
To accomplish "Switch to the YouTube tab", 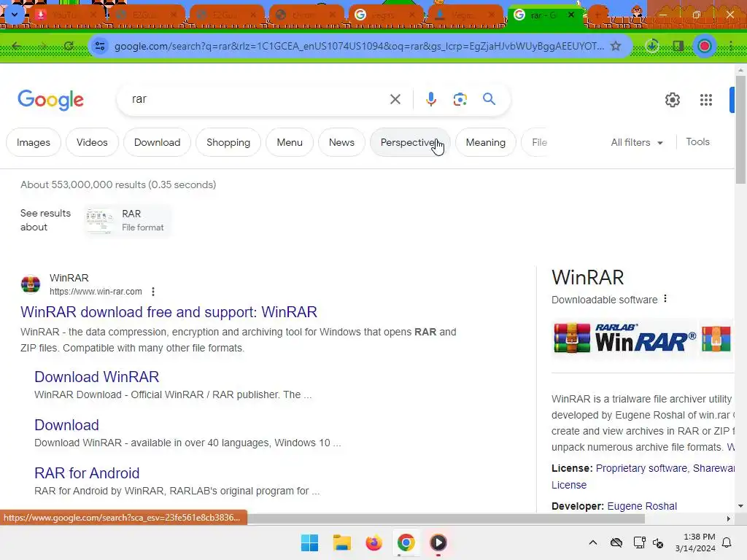I will pyautogui.click(x=68, y=15).
